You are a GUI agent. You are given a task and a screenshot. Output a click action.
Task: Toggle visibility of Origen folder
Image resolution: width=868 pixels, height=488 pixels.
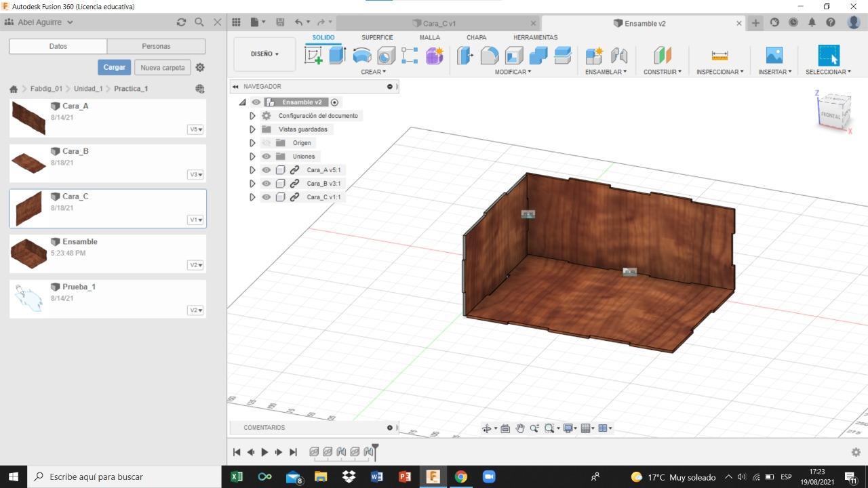(267, 143)
